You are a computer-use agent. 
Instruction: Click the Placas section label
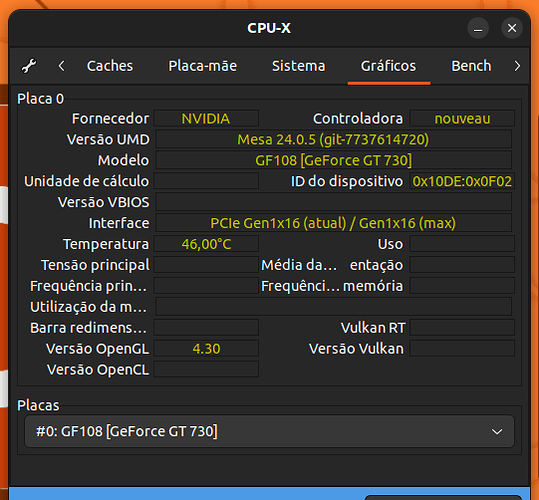tap(38, 405)
